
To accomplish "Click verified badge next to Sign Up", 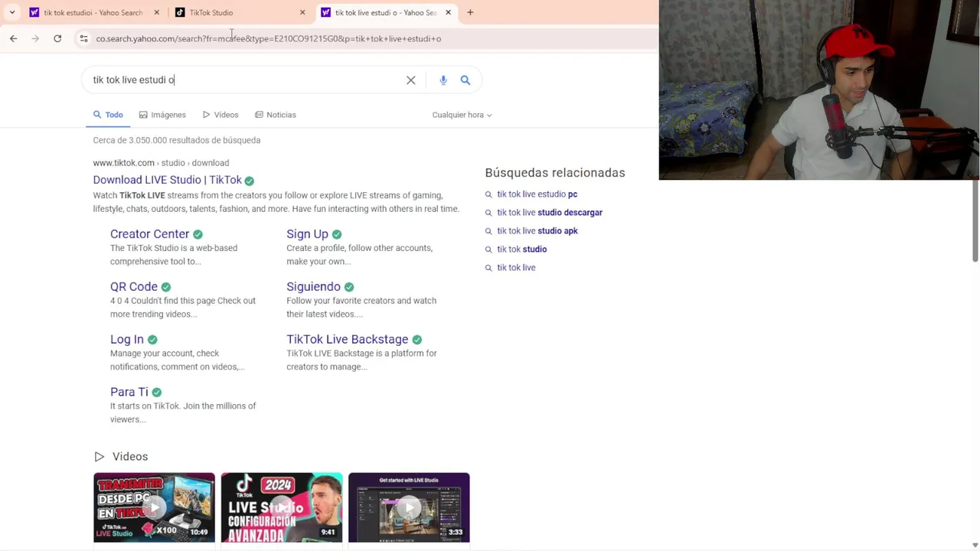I will click(337, 234).
